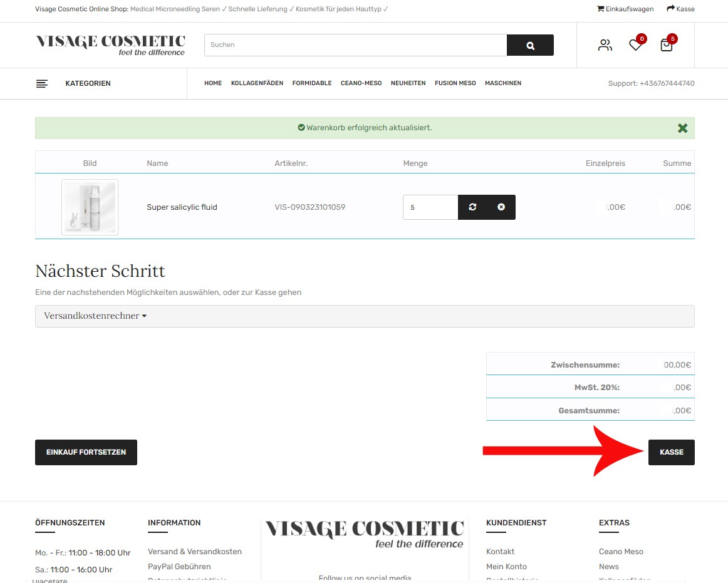Open the Versand & Versandkosten footer link
The image size is (728, 583).
194,552
